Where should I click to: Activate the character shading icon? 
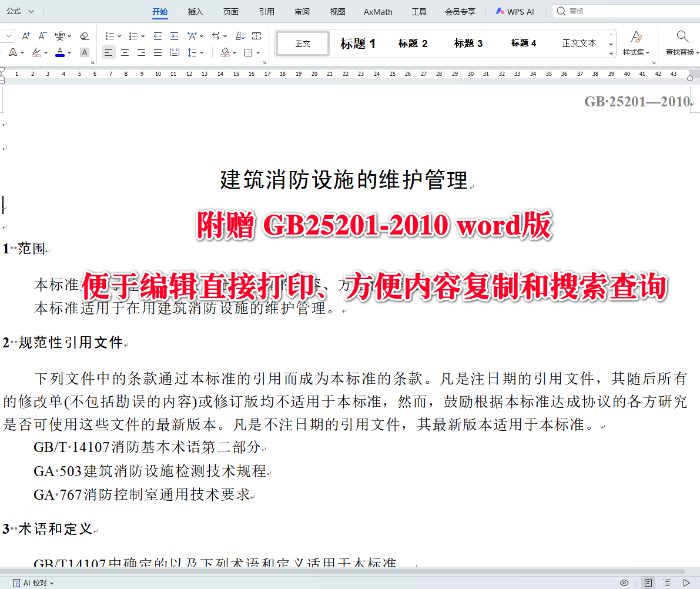pyautogui.click(x=84, y=52)
